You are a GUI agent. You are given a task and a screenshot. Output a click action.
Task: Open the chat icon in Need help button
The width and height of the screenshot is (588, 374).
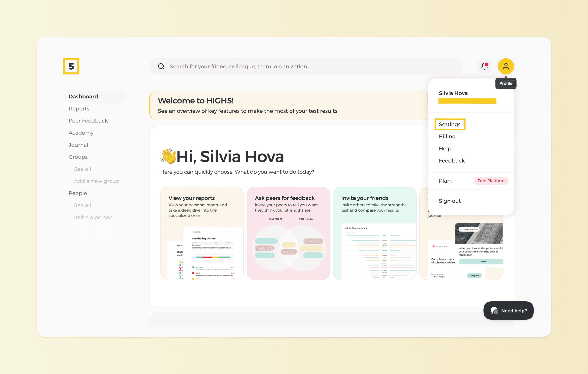click(x=494, y=310)
